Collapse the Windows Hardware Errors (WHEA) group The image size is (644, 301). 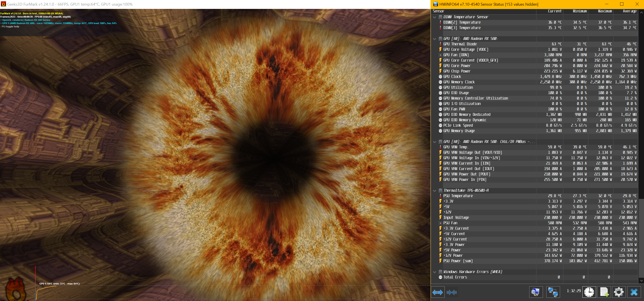click(x=434, y=272)
